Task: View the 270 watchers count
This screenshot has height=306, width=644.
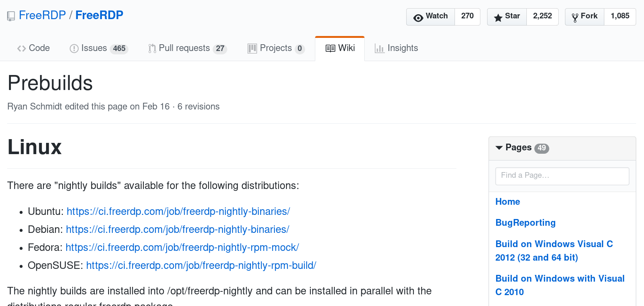Action: [467, 16]
